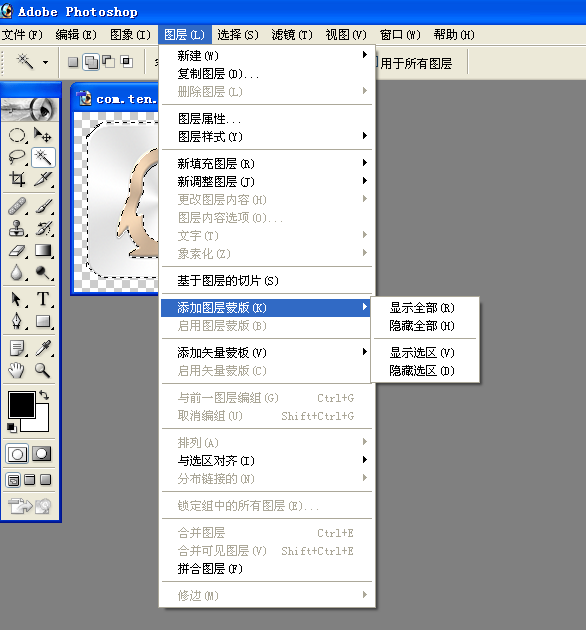Open the Magic Wand tool preset dropdown
Image resolution: width=586 pixels, height=630 pixels.
[x=45, y=62]
